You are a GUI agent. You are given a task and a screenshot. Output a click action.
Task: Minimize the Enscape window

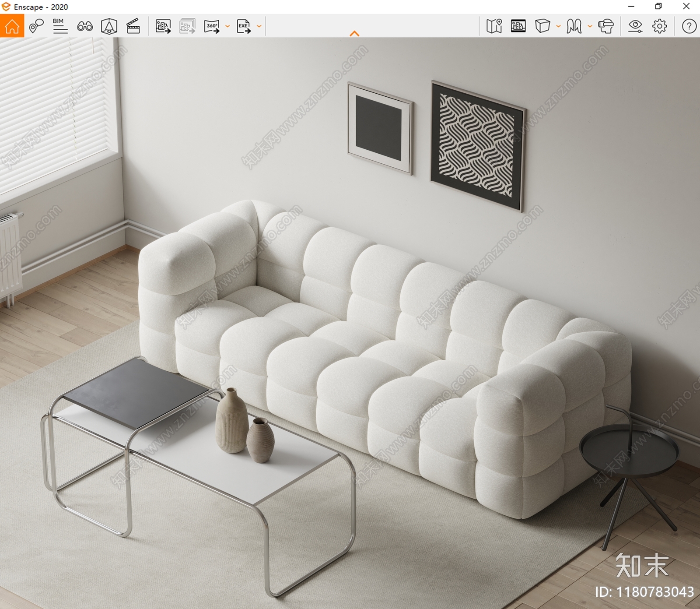tap(631, 7)
